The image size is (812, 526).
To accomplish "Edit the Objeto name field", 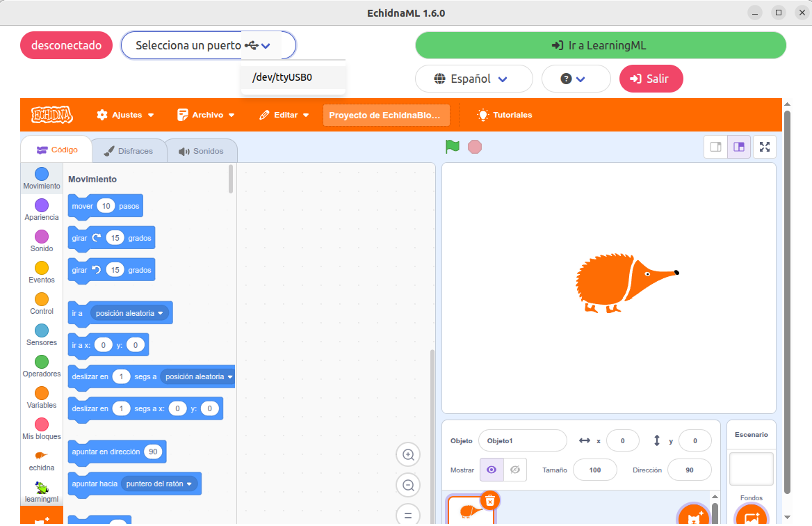I will pos(523,441).
